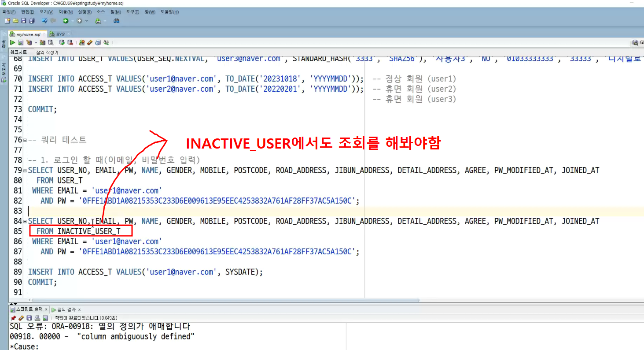Undo the last edit via blue arrow
Viewport: 644px width, 350px height.
click(x=44, y=21)
